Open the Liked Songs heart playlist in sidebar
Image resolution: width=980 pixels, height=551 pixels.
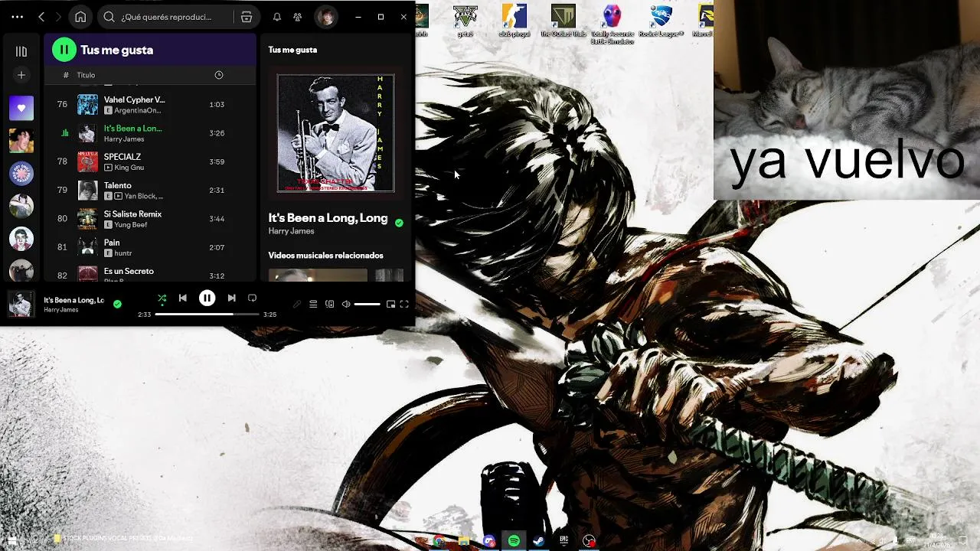21,108
